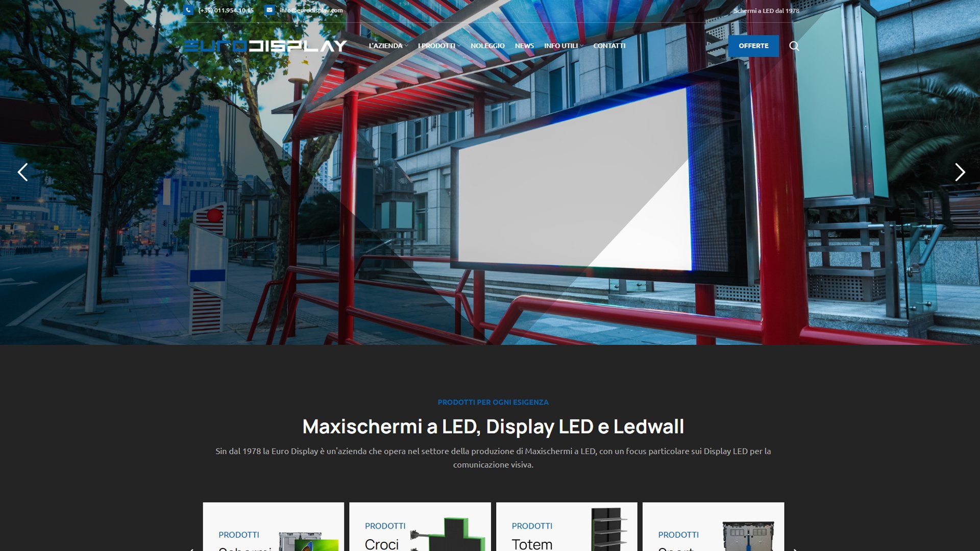This screenshot has width=980, height=551.
Task: Click the phone icon in top bar
Action: [x=188, y=10]
